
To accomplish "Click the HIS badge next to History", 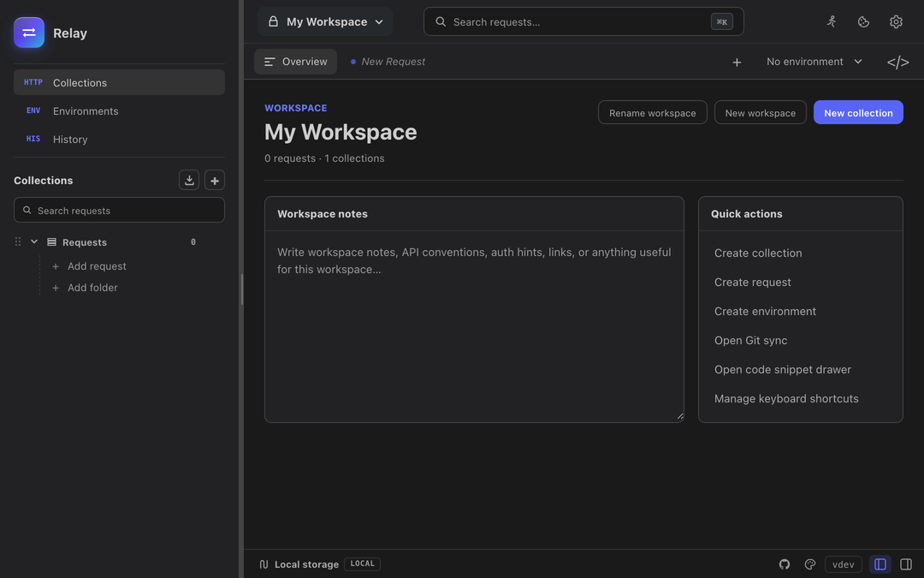I will tap(33, 140).
